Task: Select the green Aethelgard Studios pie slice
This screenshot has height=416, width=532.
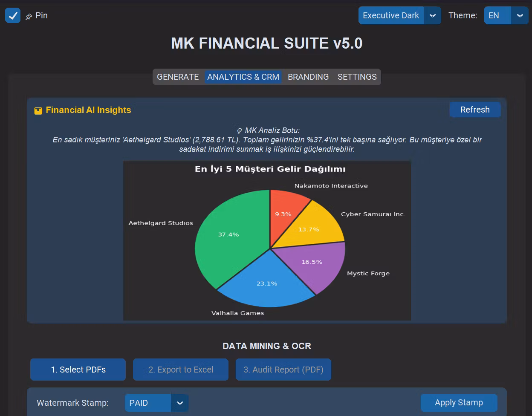Action: tap(226, 239)
